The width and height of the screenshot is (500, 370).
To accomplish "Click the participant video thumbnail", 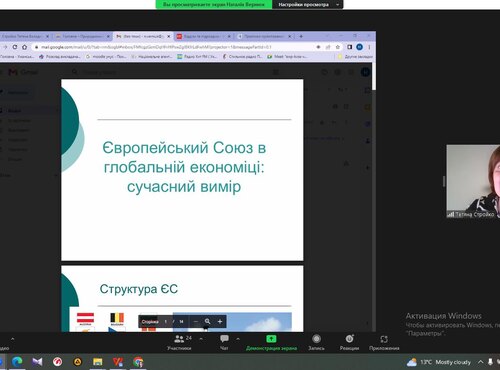I will tap(473, 181).
